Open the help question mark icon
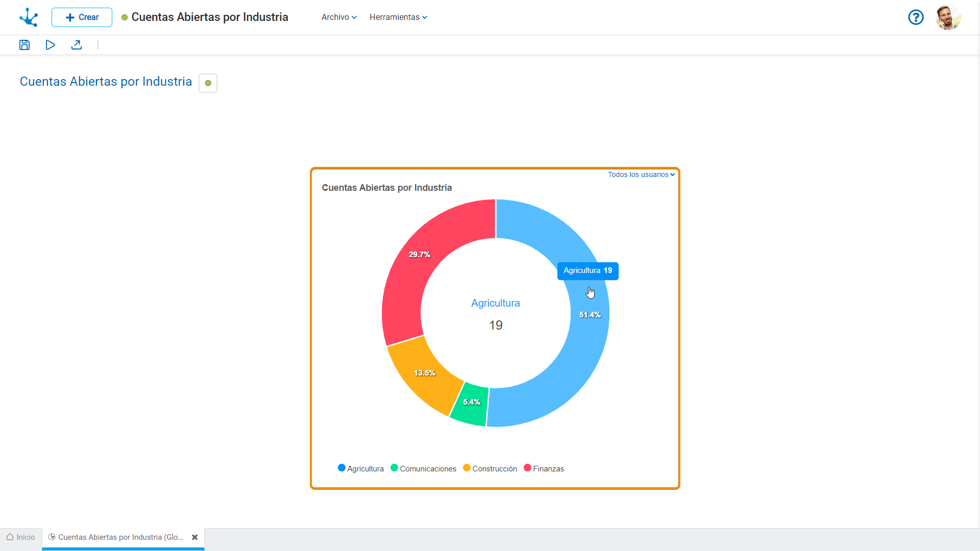Viewport: 980px width, 551px height. pyautogui.click(x=916, y=17)
